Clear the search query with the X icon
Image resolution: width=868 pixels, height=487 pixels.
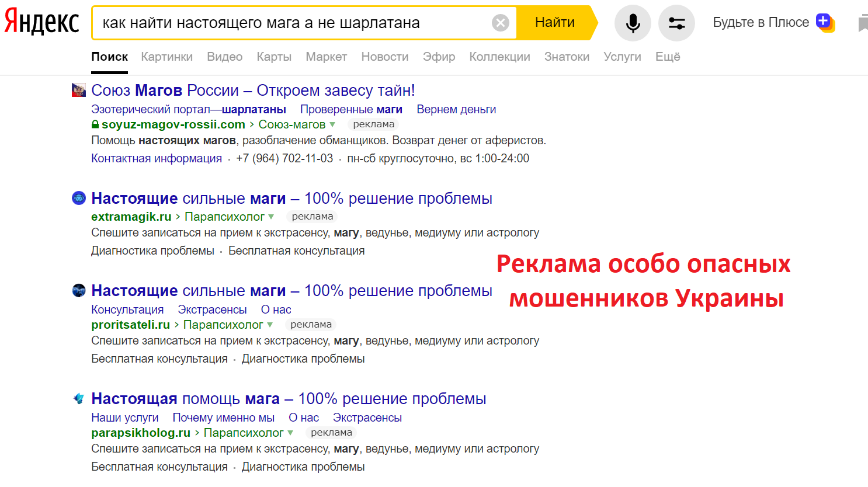click(x=500, y=23)
